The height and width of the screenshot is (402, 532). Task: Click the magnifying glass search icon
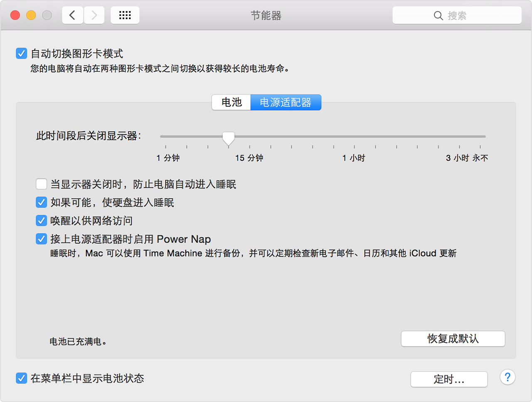(x=438, y=16)
